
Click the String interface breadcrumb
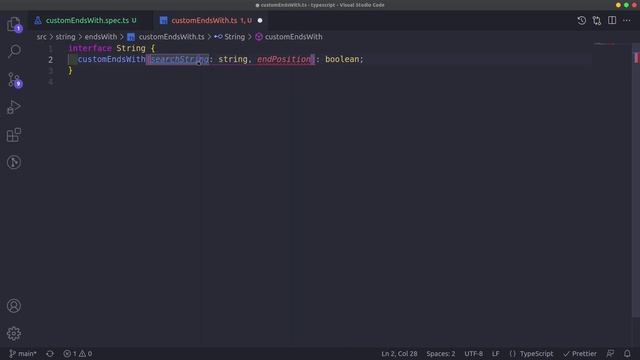click(230, 37)
